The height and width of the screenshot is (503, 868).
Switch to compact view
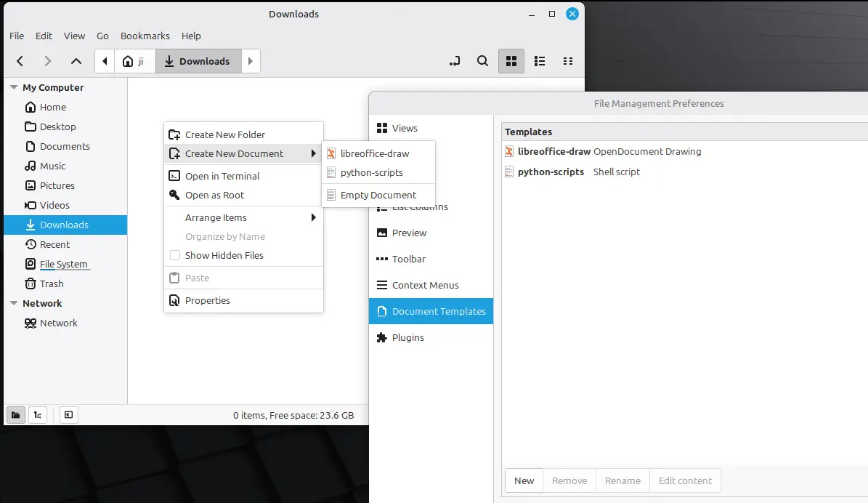[x=568, y=61]
